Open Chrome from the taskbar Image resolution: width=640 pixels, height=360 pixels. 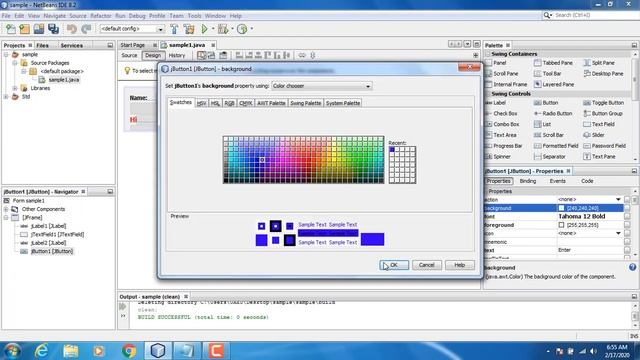[129, 351]
